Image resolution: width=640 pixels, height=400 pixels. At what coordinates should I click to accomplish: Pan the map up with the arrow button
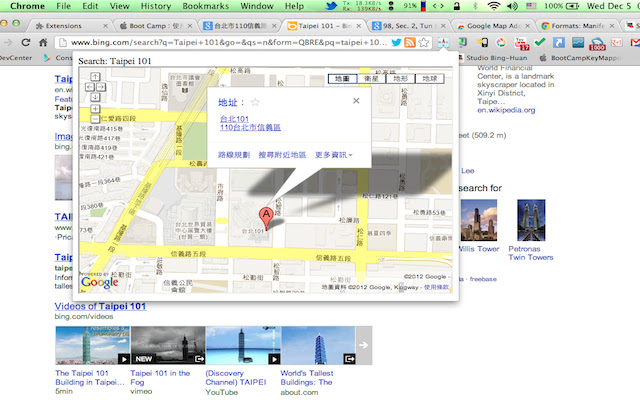95,76
